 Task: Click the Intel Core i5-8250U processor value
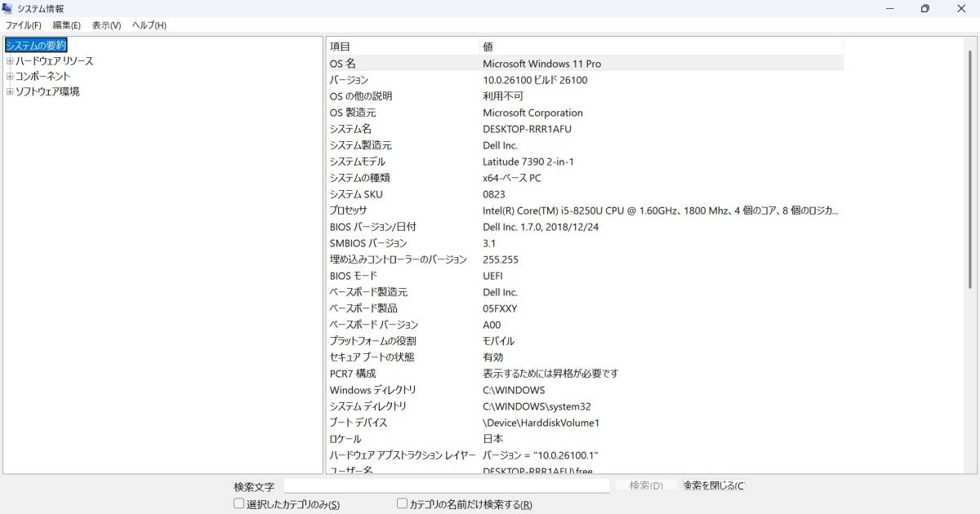661,210
